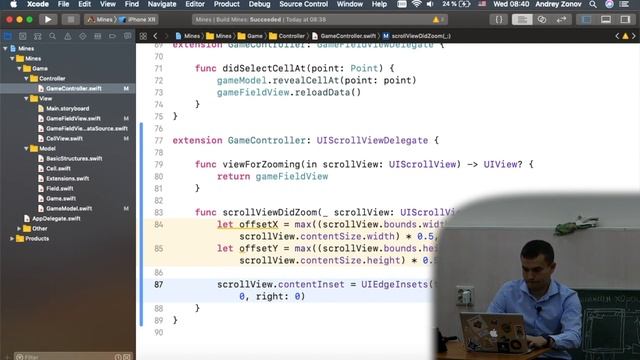Open Notification Center list icon
The image size is (640, 360).
(624, 4)
